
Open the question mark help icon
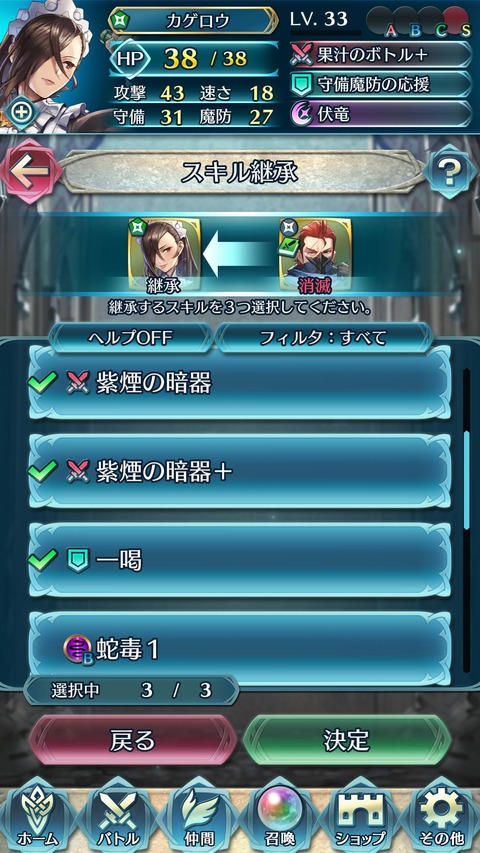[450, 172]
